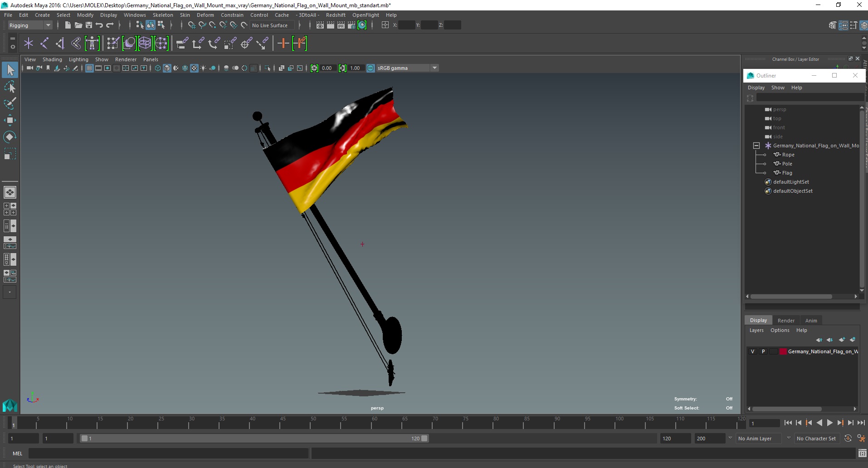Open the HumanIK character shelf icon

pyautogui.click(x=92, y=44)
